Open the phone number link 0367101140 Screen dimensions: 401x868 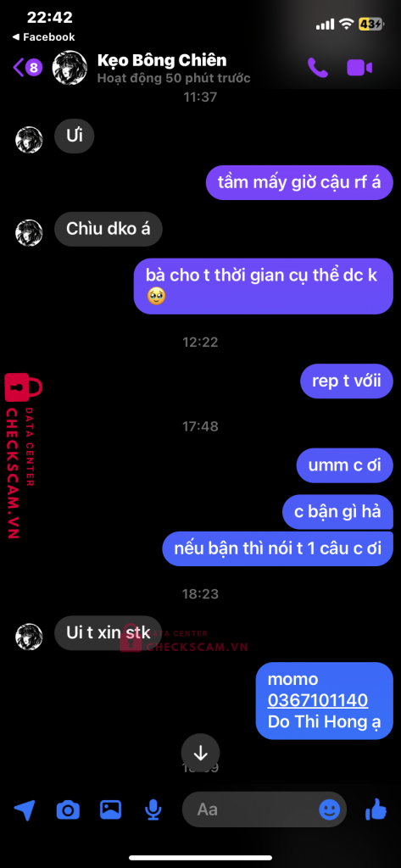point(318,700)
